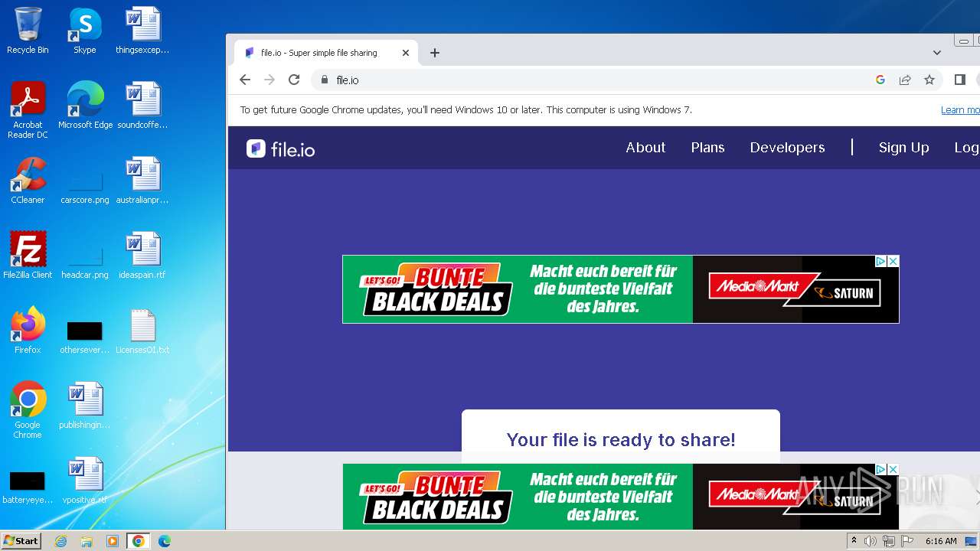Screen dimensions: 980x551
Task: Open Internet Explorer from the taskbar
Action: pyautogui.click(x=61, y=541)
